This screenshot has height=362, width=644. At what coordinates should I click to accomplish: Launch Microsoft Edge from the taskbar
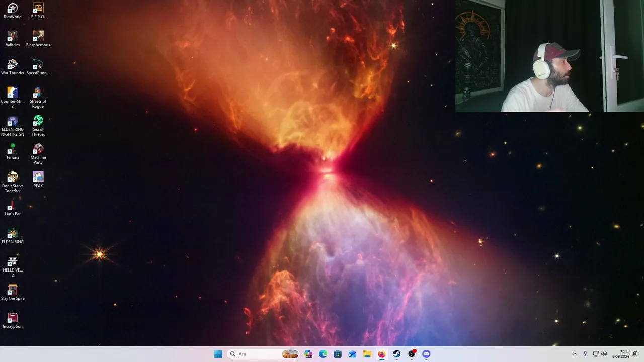(323, 354)
